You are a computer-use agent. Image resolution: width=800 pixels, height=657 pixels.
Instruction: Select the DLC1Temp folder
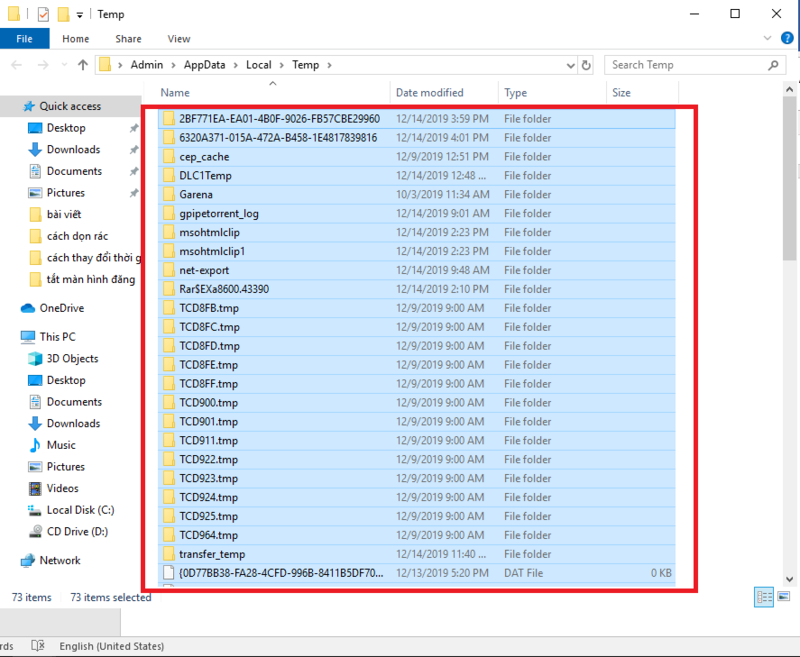(x=417, y=175)
